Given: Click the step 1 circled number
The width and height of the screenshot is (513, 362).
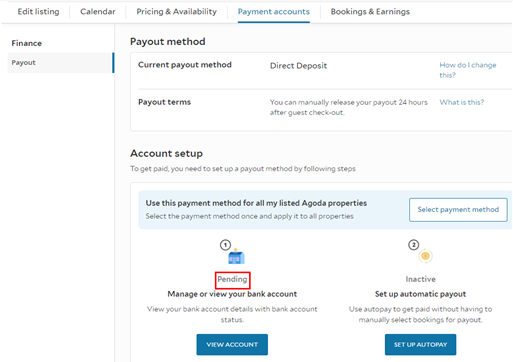Looking at the screenshot, I should point(225,245).
